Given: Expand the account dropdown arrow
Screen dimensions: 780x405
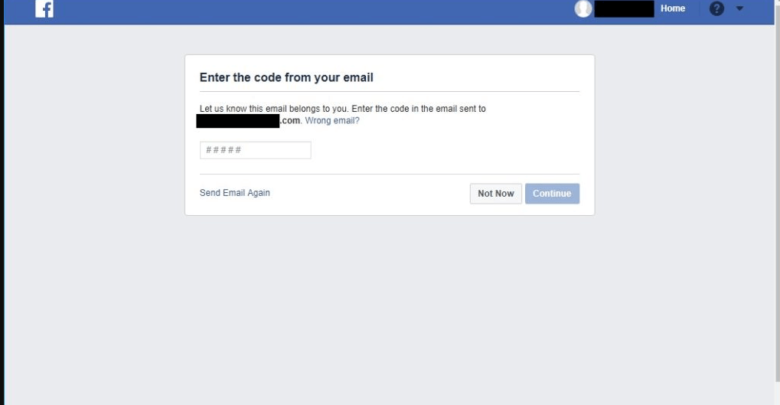Looking at the screenshot, I should point(740,8).
